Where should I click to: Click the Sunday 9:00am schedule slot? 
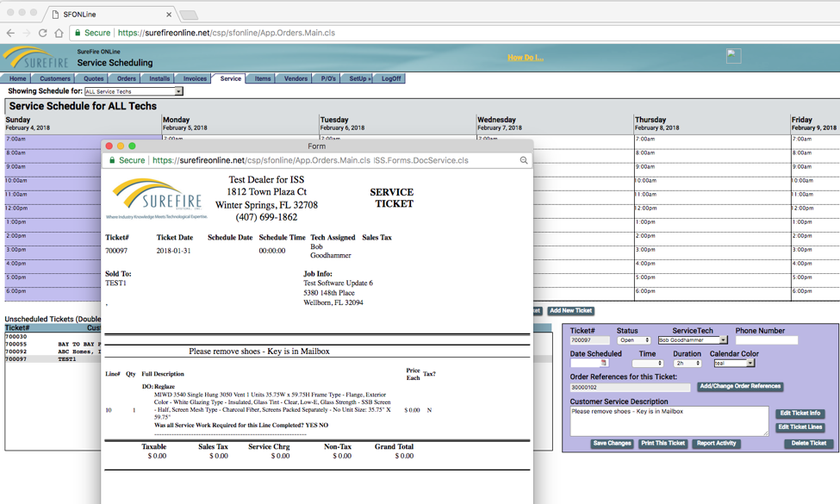pos(53,169)
